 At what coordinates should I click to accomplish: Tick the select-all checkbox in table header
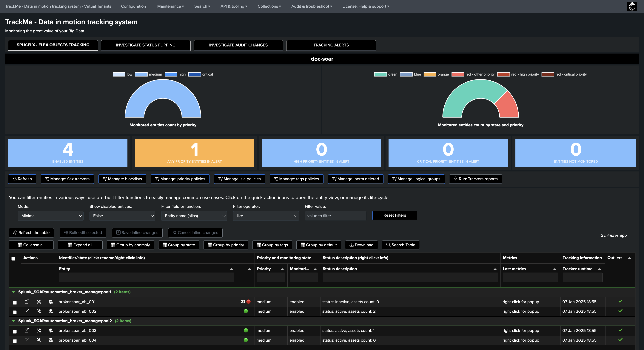pyautogui.click(x=13, y=259)
